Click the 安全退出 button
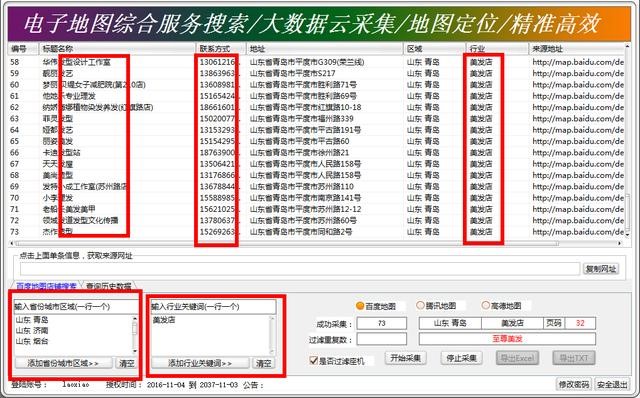Viewport: 640px width, 398px height. point(612,385)
